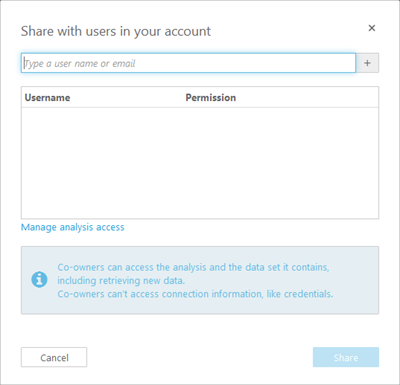Close the share dialog with the X icon
Viewport: 400px width, 385px height.
372,28
